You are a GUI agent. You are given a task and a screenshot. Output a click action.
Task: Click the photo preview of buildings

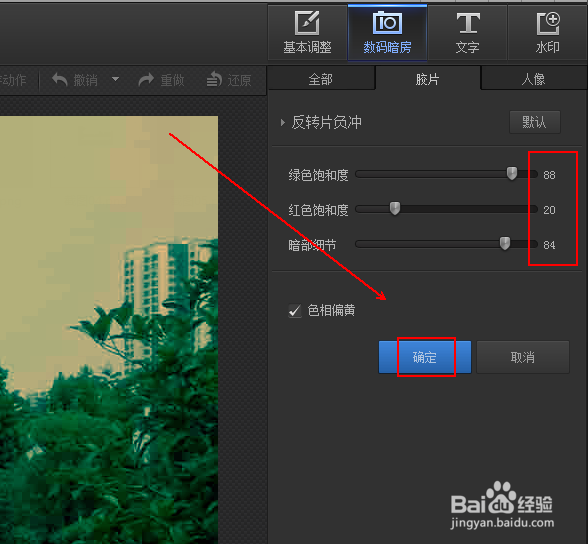(x=109, y=330)
